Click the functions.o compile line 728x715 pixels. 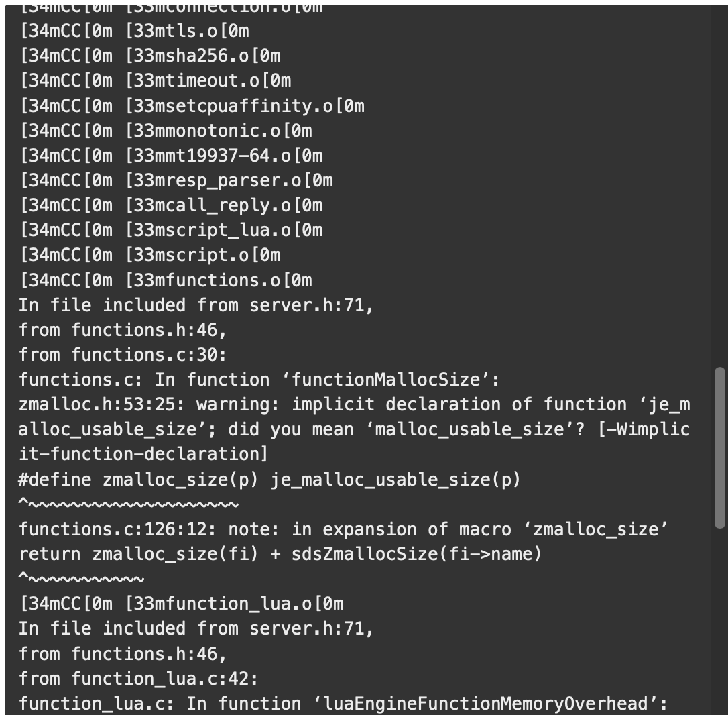tap(166, 280)
